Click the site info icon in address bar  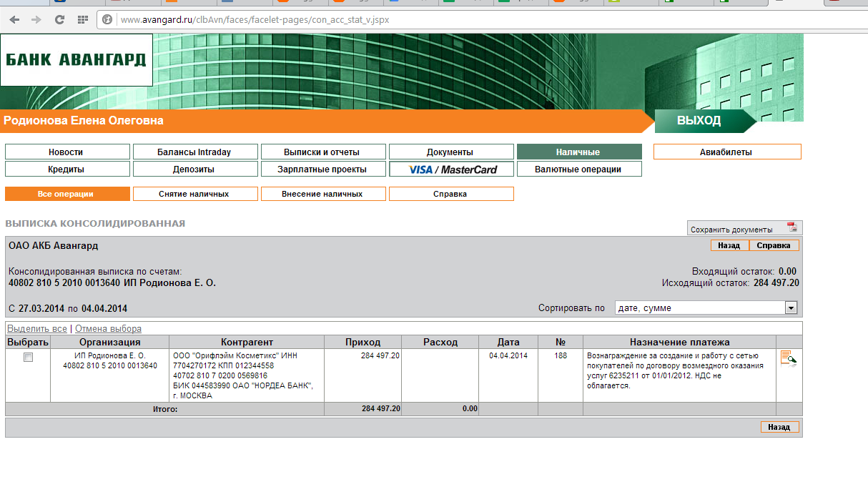click(108, 19)
